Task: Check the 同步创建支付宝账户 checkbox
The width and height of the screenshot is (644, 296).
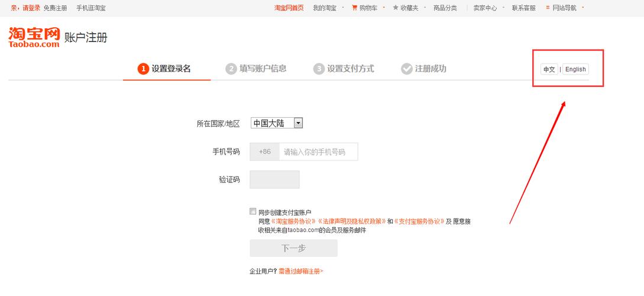Action: point(253,211)
